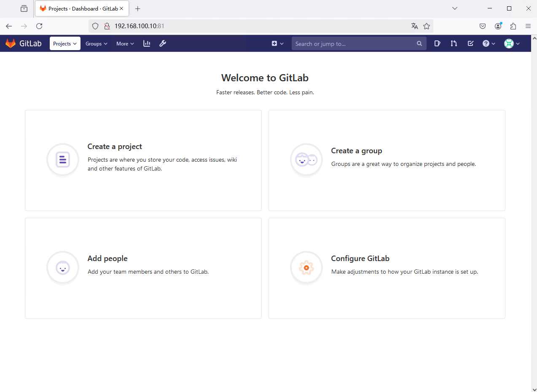Open the Admin Area wrench icon
Screen dimensions: 537x392
click(x=163, y=43)
